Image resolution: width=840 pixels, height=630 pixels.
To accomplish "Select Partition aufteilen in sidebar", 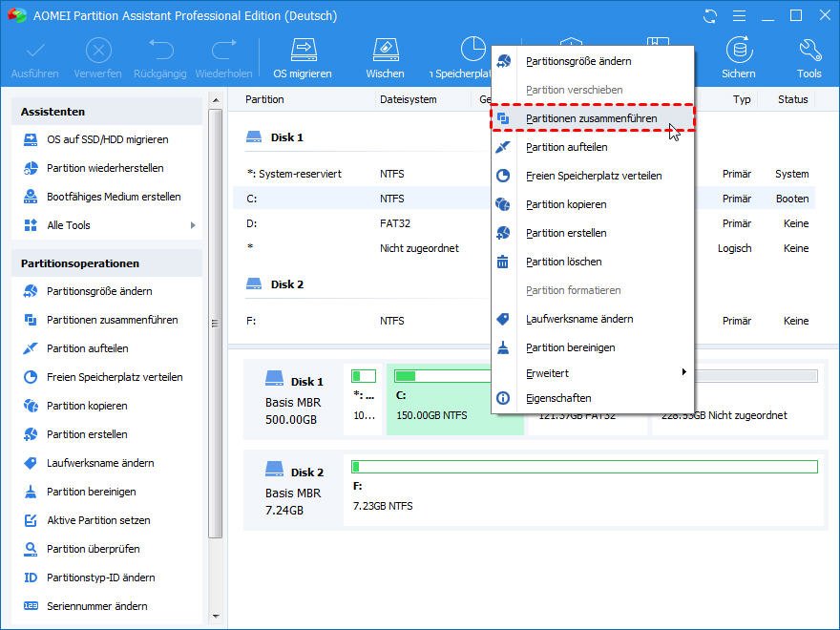I will click(x=87, y=348).
